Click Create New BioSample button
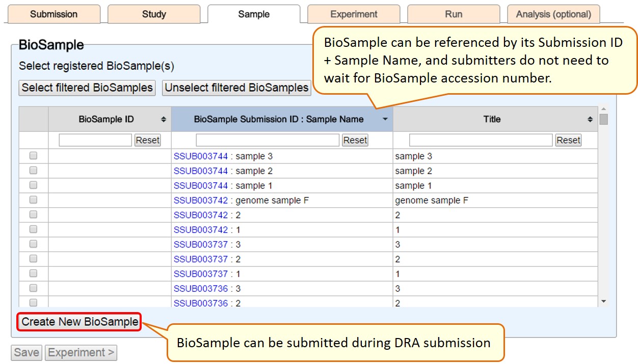Viewport: 638px width, 364px height. click(79, 322)
